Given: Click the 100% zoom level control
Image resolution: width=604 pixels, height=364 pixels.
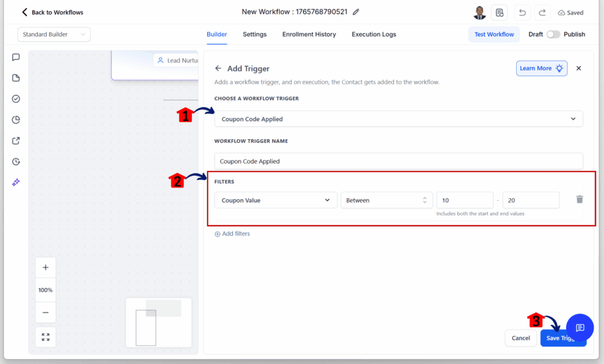Looking at the screenshot, I should click(x=45, y=290).
